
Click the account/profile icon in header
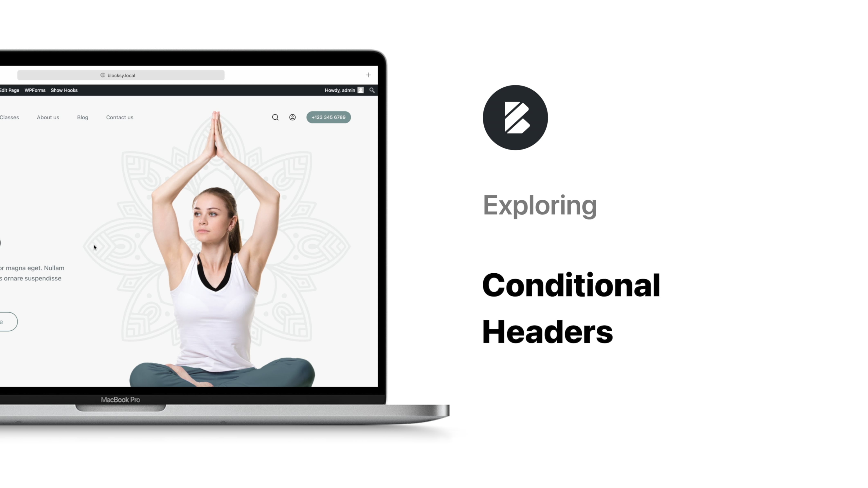(x=292, y=117)
